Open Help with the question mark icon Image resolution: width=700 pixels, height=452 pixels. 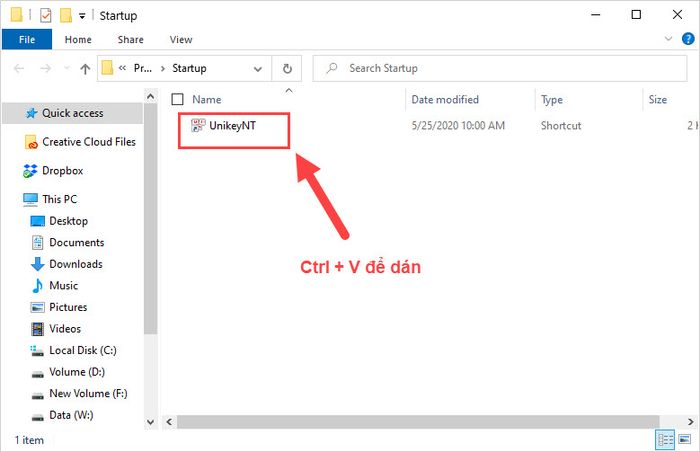(x=688, y=39)
